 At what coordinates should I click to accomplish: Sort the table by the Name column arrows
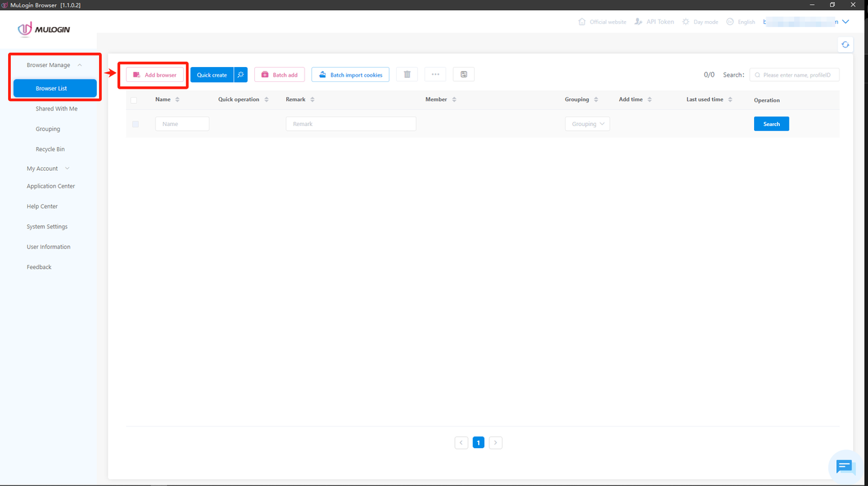coord(177,100)
